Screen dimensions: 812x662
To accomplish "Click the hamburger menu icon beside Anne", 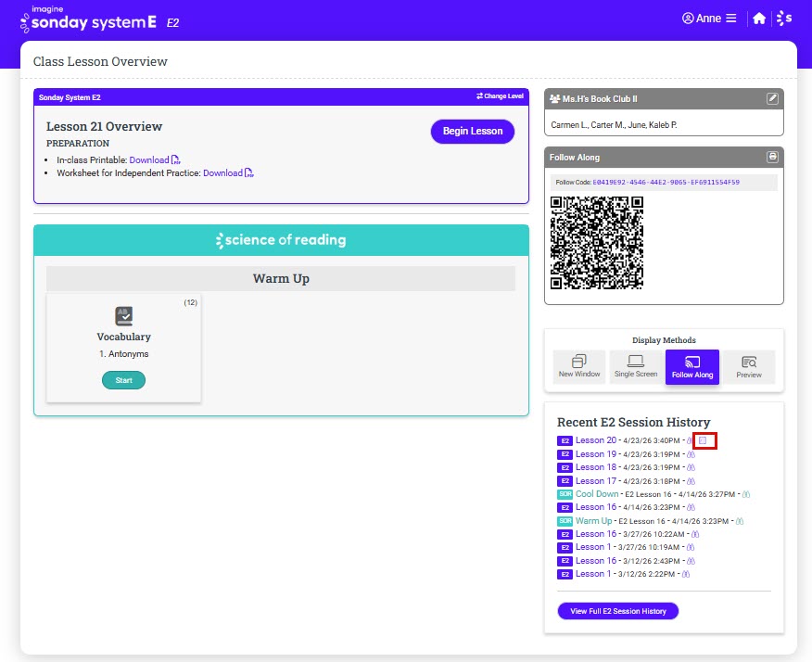I will (730, 19).
